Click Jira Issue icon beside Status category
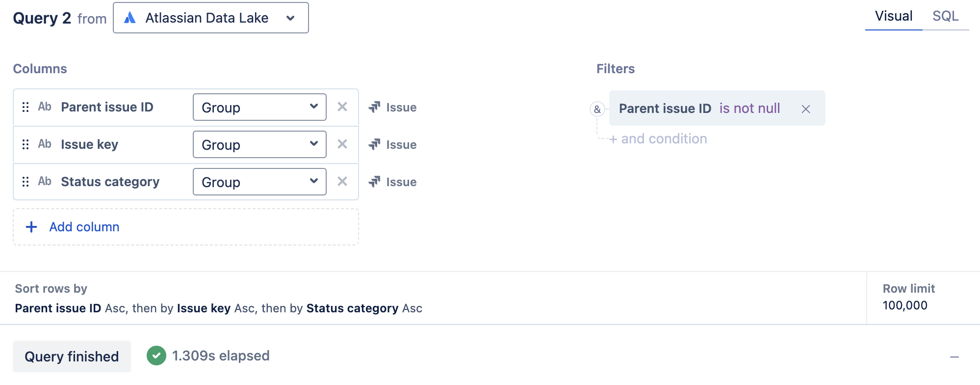 (x=375, y=182)
